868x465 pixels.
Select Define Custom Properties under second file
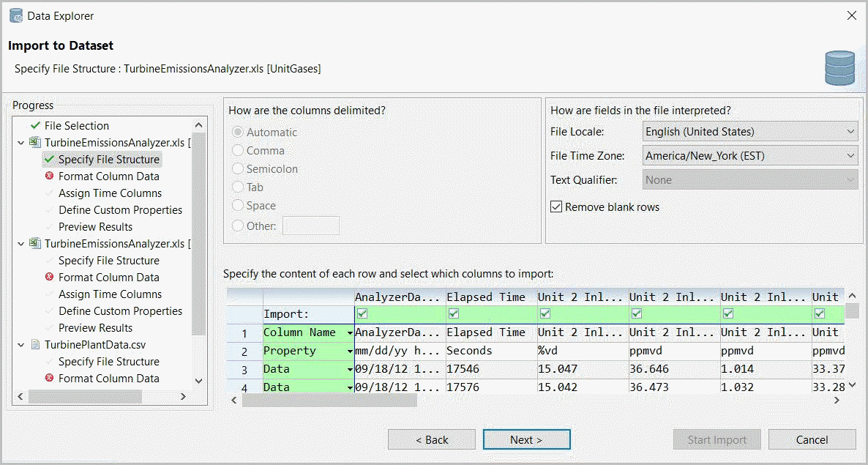pyautogui.click(x=120, y=311)
